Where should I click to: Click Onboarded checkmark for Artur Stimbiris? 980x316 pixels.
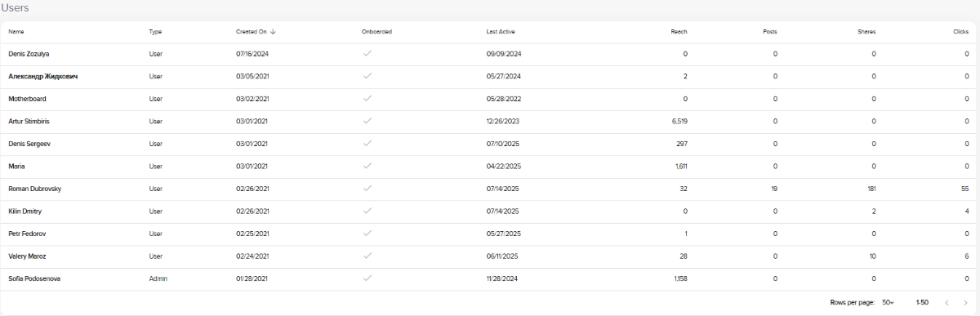click(x=367, y=121)
